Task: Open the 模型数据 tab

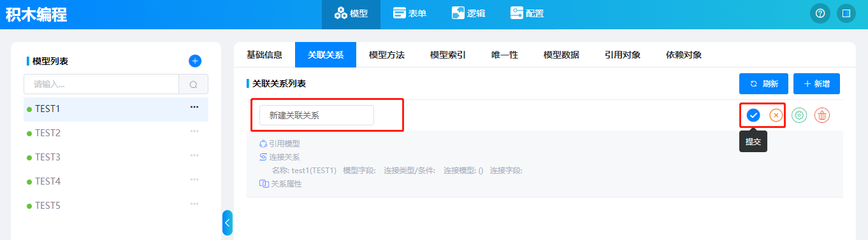Action: [x=561, y=55]
